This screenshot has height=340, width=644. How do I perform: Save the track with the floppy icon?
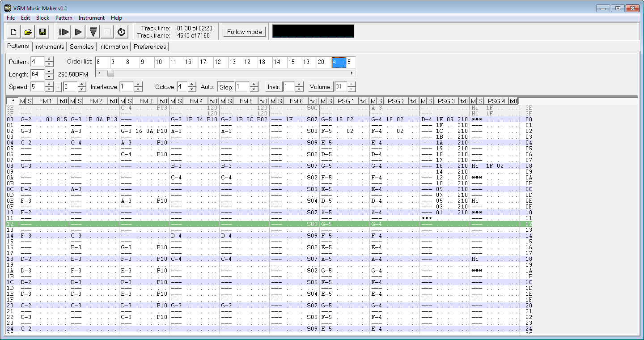(x=42, y=32)
